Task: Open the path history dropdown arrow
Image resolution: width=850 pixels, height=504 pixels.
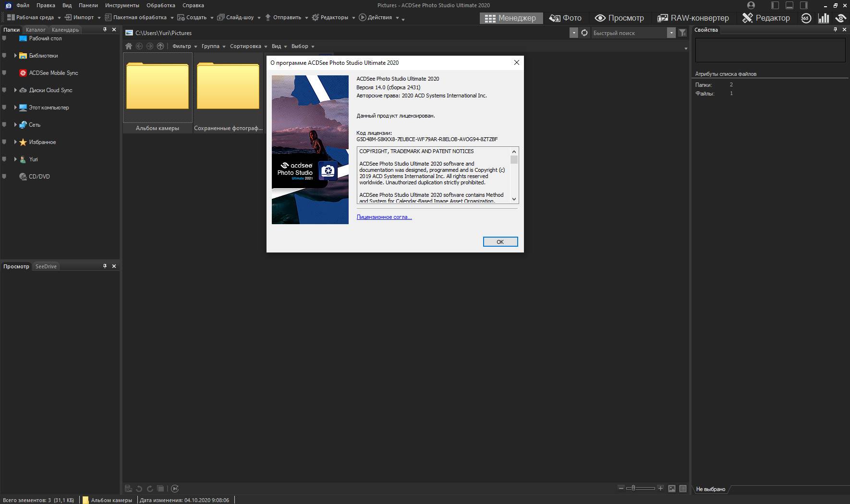Action: pos(573,33)
